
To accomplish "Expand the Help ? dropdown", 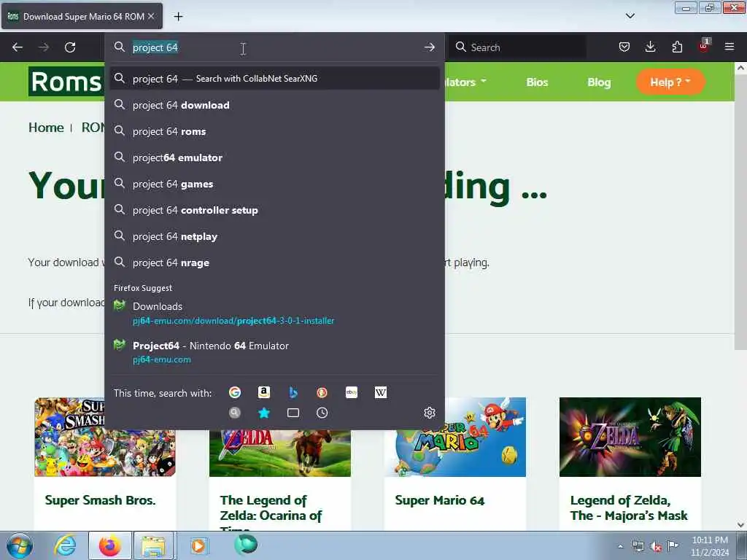I will (x=670, y=82).
